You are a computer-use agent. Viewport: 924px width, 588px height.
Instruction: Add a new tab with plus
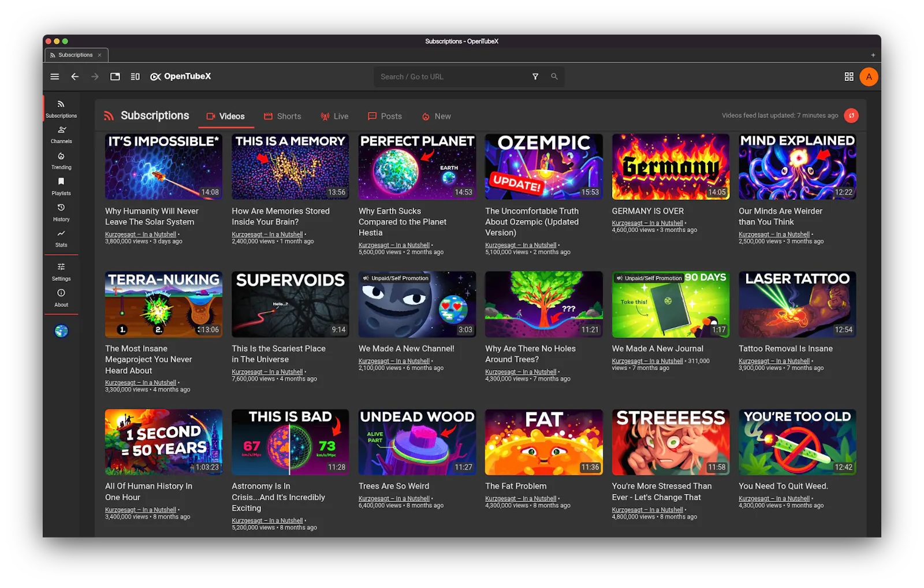(873, 55)
